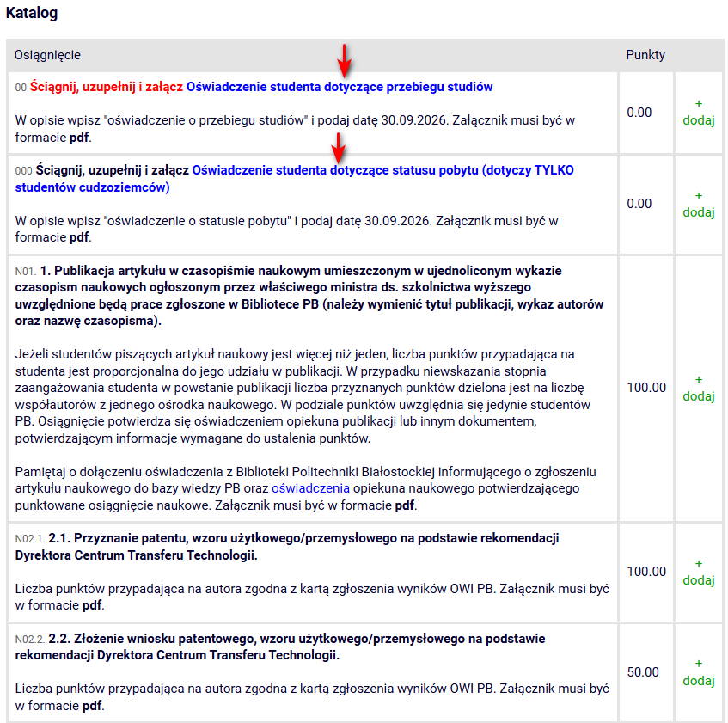Click the '2.2. Złożenie wniosku patentowego' title
This screenshot has width=728, height=723.
click(x=280, y=646)
